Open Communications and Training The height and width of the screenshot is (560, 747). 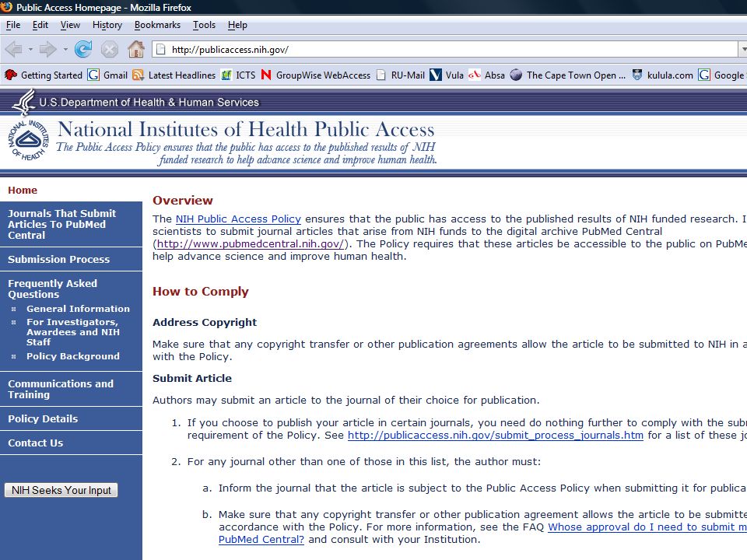coord(61,389)
